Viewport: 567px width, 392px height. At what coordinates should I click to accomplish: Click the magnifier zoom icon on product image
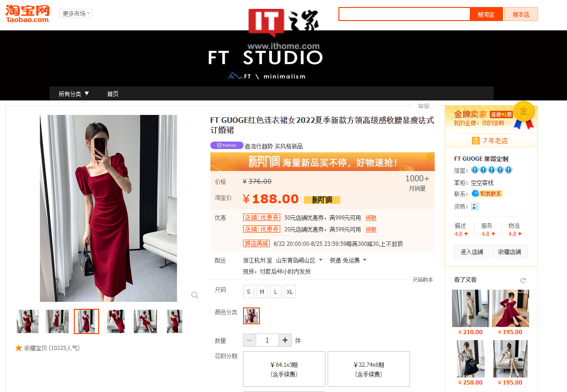[x=194, y=295]
